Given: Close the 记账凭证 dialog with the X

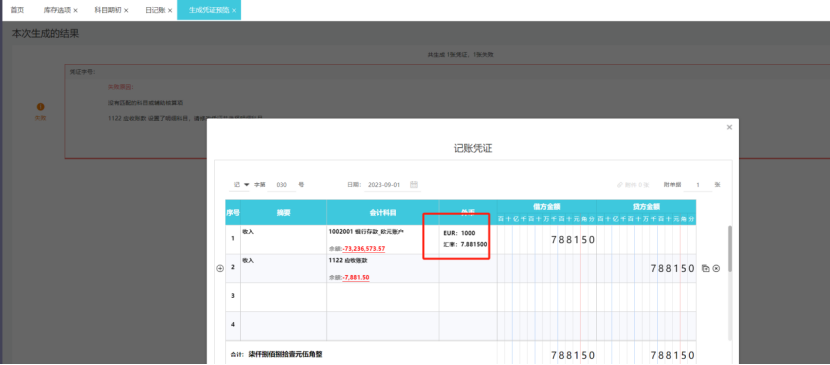Looking at the screenshot, I should [729, 127].
